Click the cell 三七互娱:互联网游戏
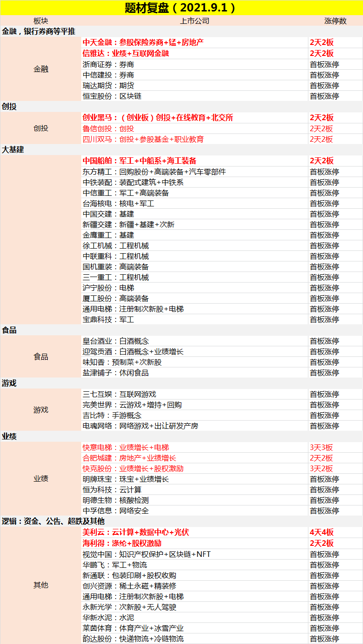363x644 pixels. coord(195,394)
